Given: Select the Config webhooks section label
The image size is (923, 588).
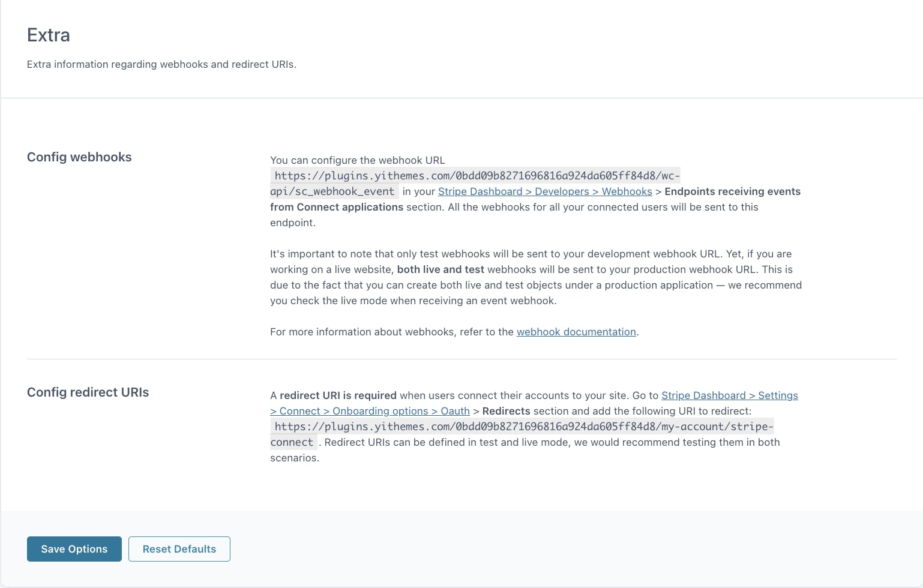Looking at the screenshot, I should click(79, 157).
